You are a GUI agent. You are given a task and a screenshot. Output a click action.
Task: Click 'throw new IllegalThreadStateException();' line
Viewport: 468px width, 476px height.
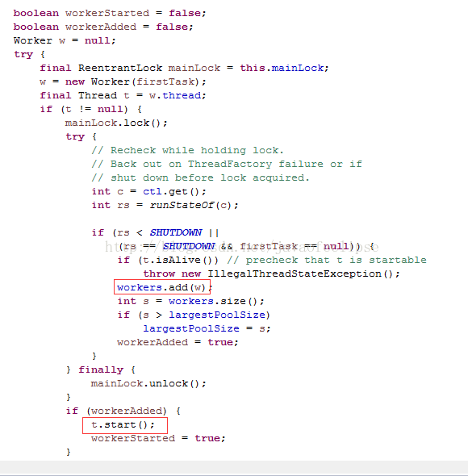pyautogui.click(x=271, y=273)
